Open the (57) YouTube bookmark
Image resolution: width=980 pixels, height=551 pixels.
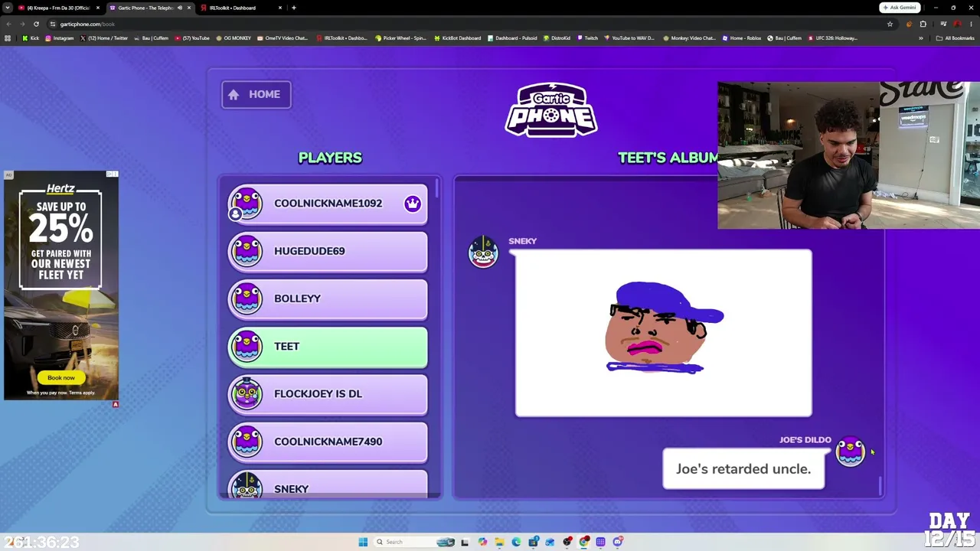(192, 38)
